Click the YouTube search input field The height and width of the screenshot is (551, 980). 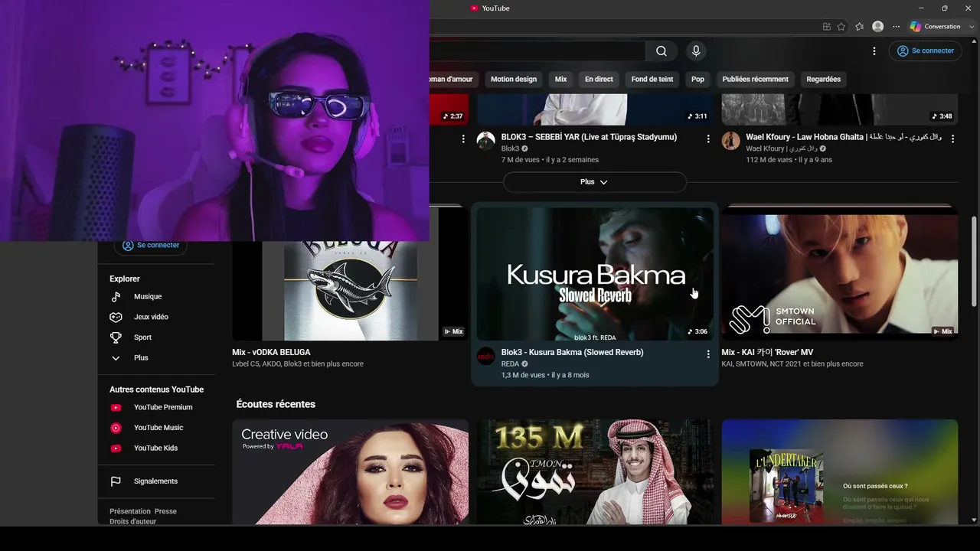537,51
